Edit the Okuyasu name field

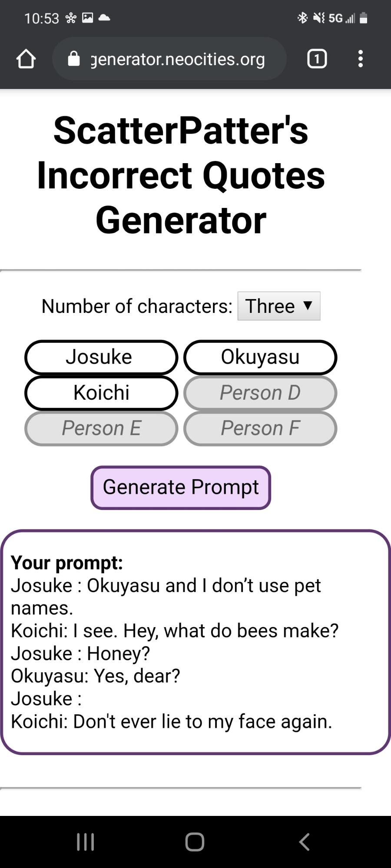coord(260,357)
